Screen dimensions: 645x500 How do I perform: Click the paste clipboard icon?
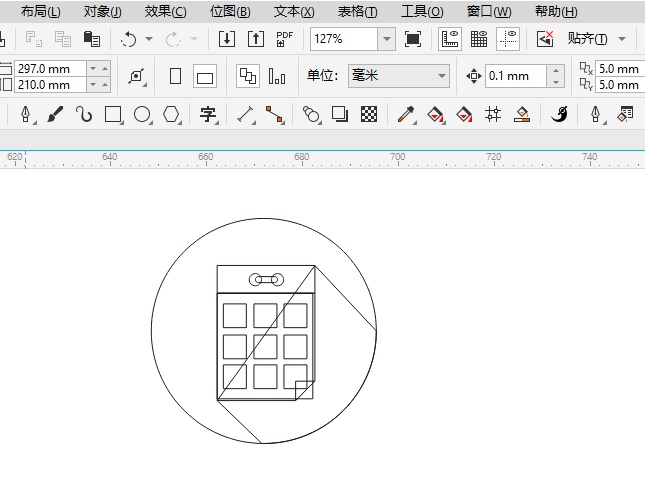pos(92,39)
